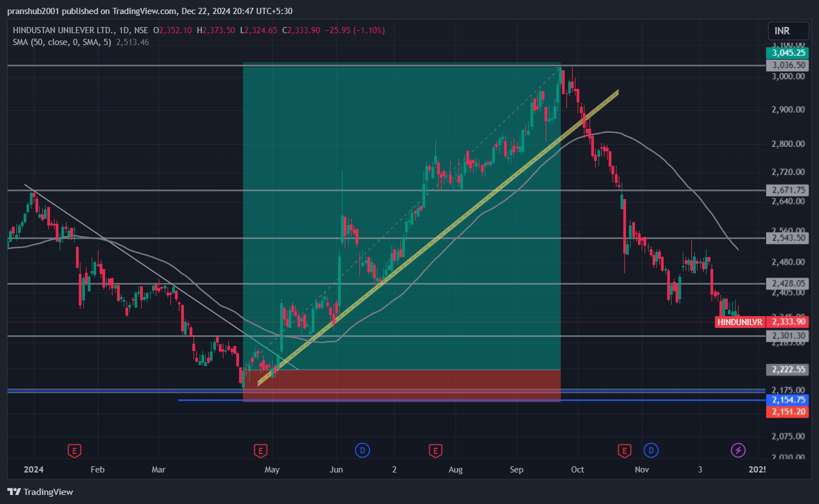
Task: Click the dividend D marker above Nov
Action: (651, 450)
